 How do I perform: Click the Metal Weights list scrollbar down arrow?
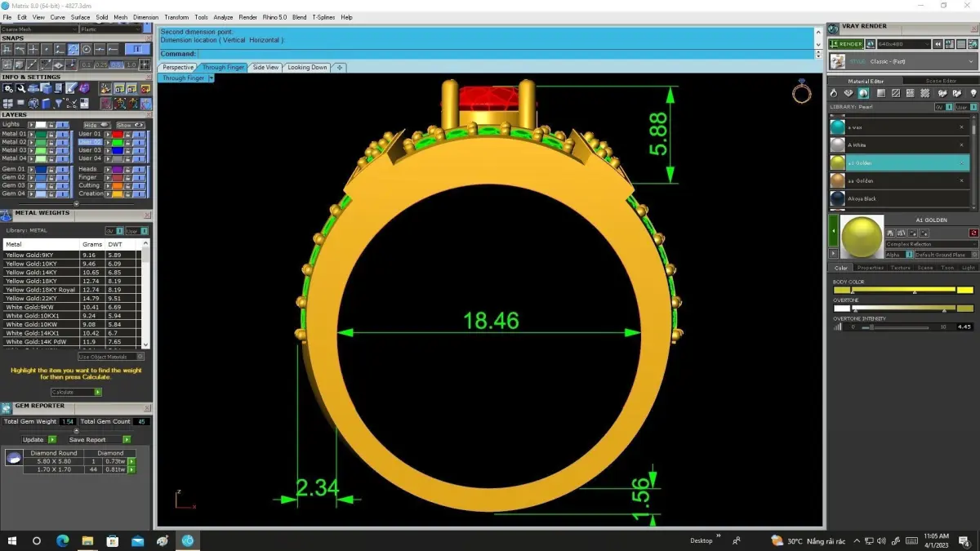(x=147, y=345)
